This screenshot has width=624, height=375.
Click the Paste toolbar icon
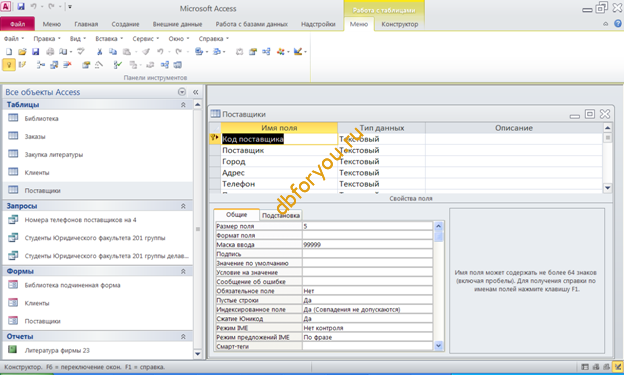click(x=127, y=52)
